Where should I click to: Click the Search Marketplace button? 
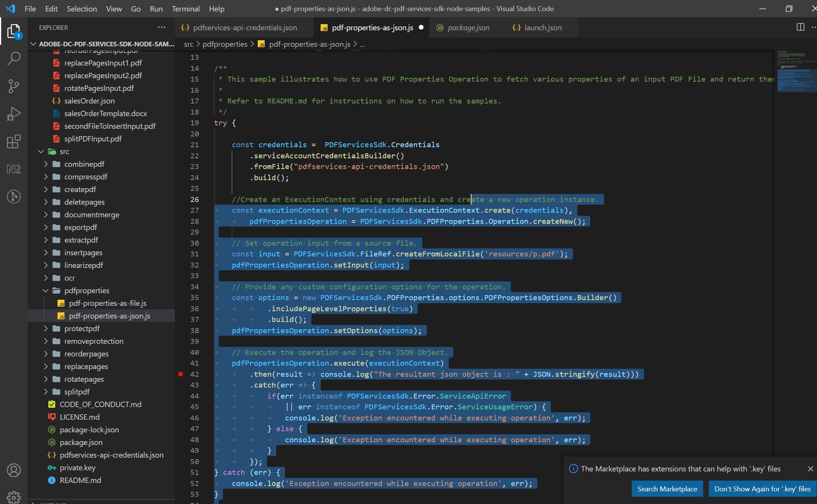(x=667, y=489)
